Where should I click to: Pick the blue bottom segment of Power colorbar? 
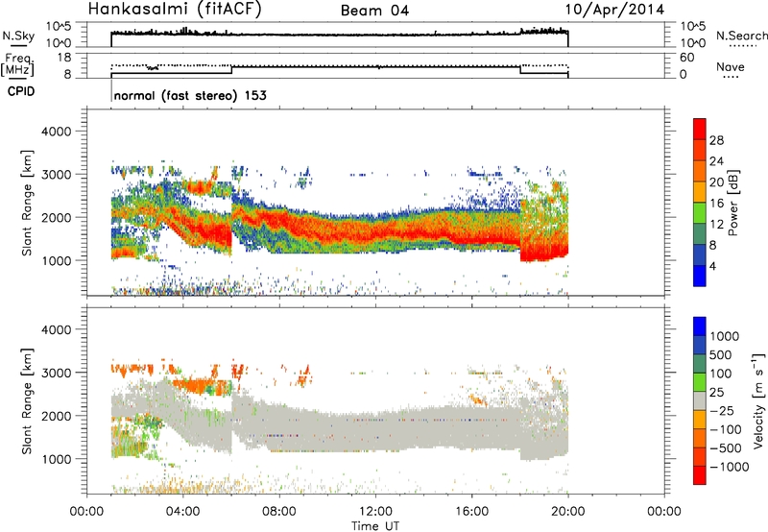tap(700, 276)
